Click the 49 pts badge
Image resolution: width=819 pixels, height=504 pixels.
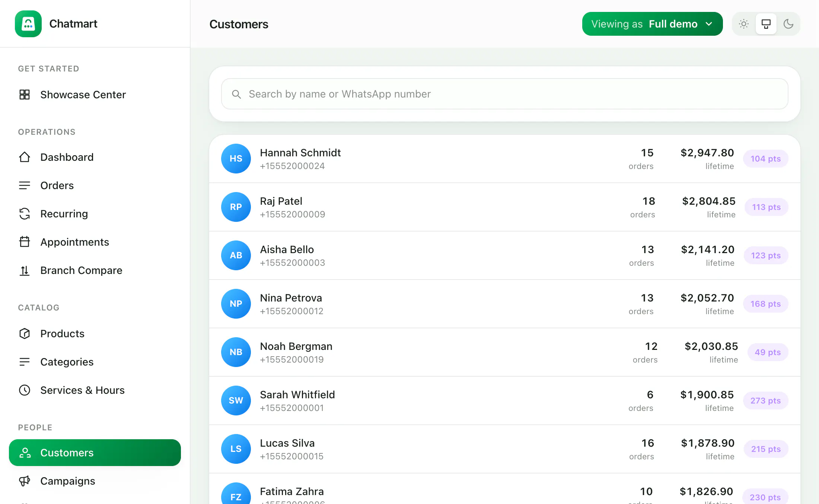[x=768, y=352]
